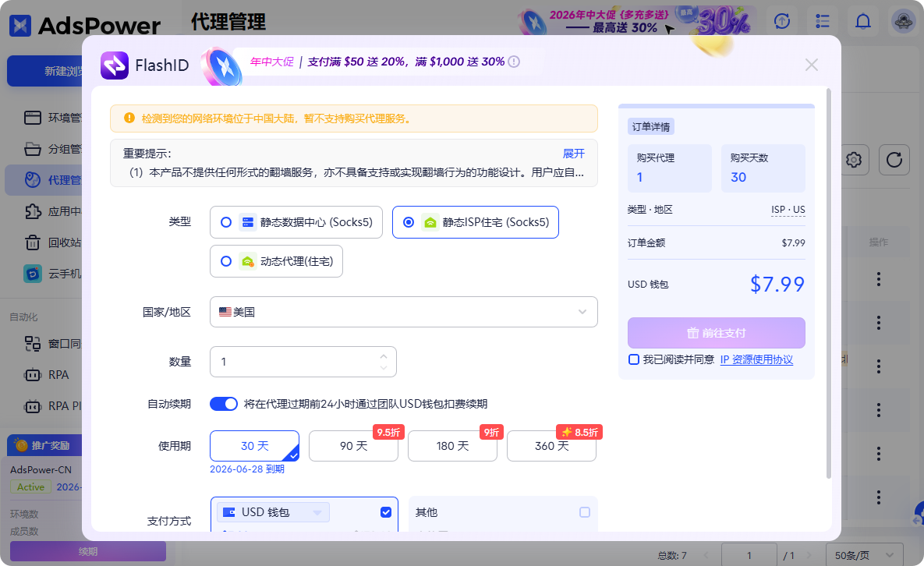Image resolution: width=924 pixels, height=566 pixels.
Task: Select static ISP residential Socks5 type
Action: 475,222
